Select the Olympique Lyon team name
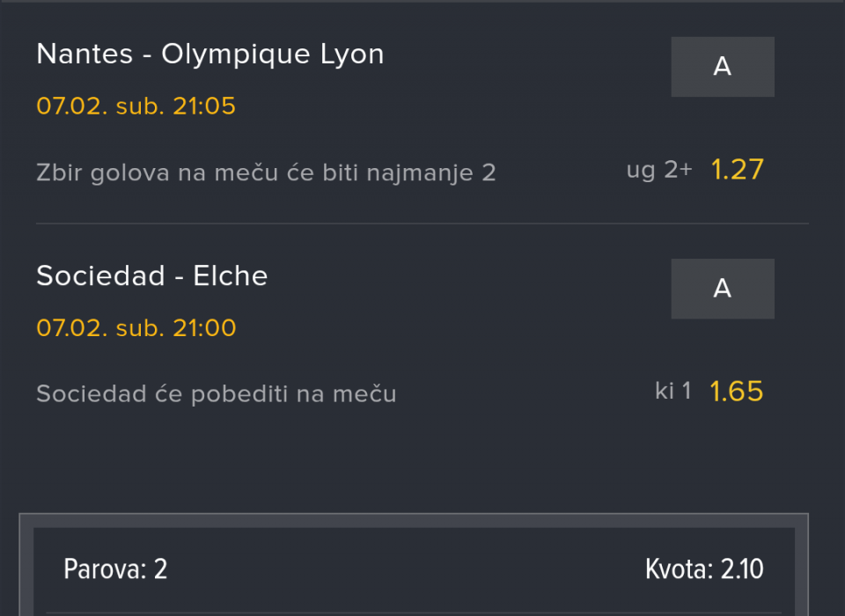 click(x=273, y=55)
